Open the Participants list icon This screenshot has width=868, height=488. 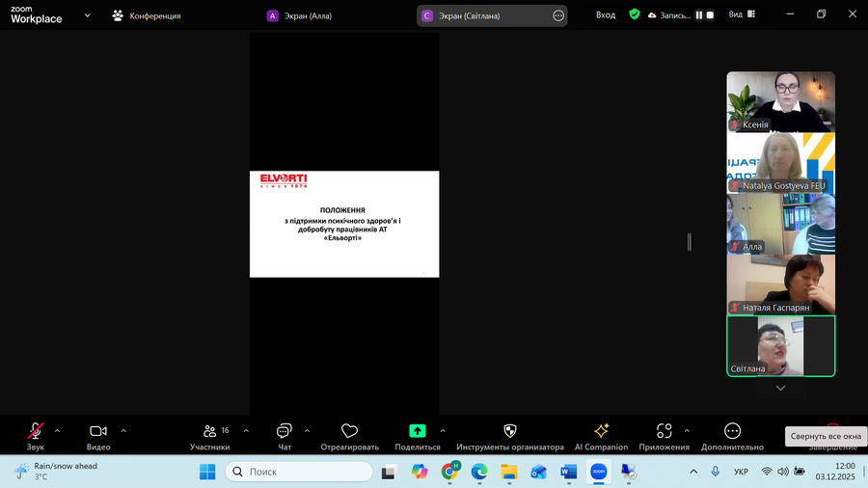(x=210, y=430)
